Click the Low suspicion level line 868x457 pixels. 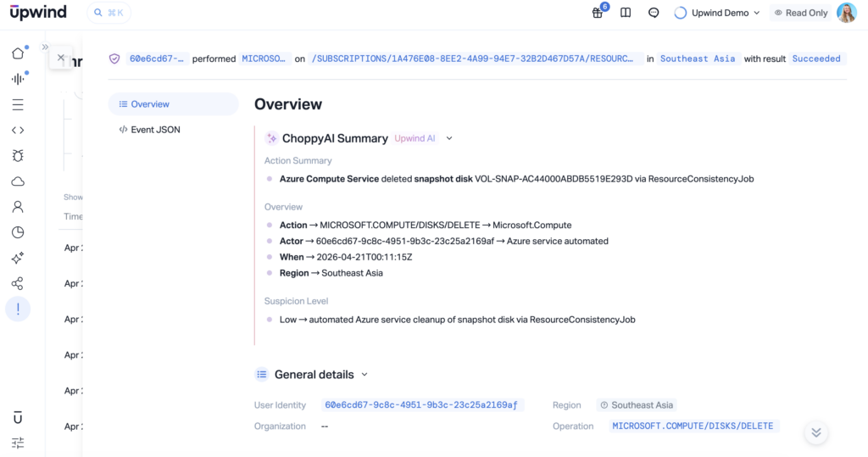click(457, 320)
